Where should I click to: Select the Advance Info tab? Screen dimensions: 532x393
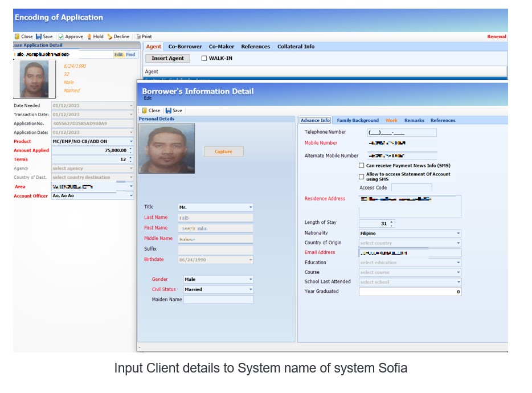pyautogui.click(x=315, y=121)
